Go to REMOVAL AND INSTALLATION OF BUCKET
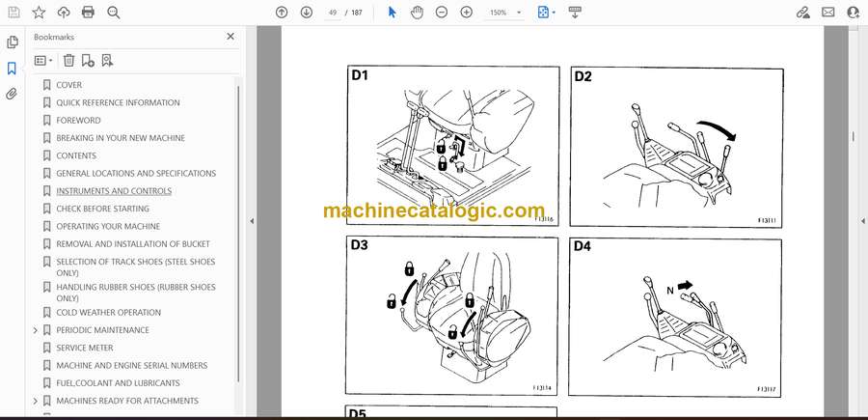This screenshot has height=420, width=868. (133, 244)
